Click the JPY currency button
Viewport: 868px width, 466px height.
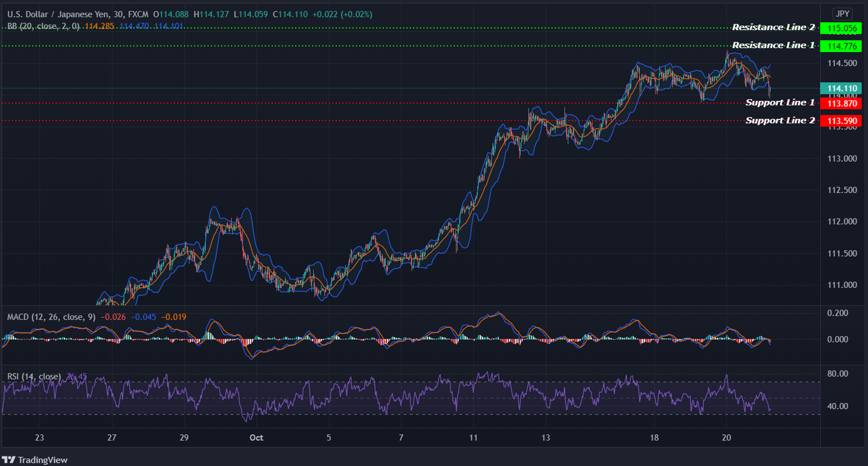[842, 14]
